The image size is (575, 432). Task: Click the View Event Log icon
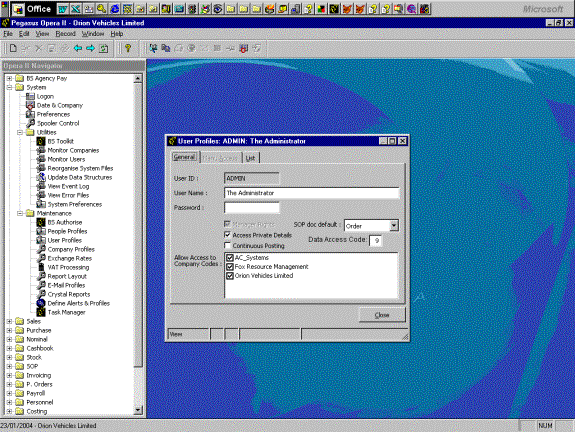pos(41,186)
